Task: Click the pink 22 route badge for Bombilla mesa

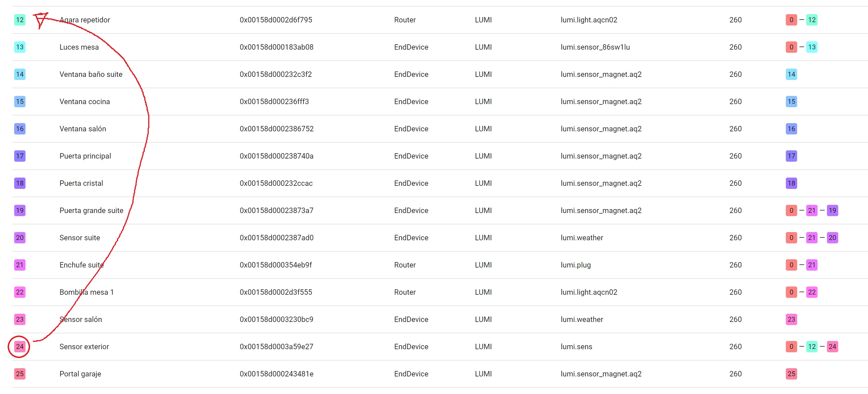Action: pos(811,292)
